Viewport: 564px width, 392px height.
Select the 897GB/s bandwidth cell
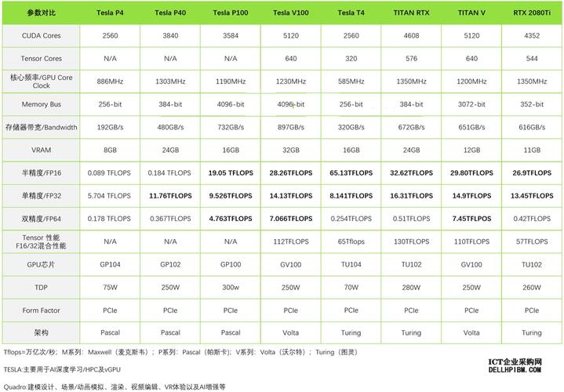290,127
